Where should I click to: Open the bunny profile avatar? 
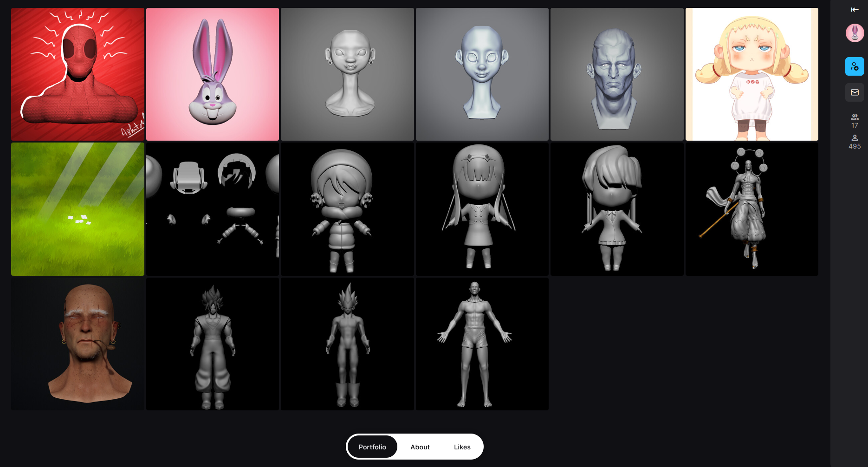coord(855,33)
